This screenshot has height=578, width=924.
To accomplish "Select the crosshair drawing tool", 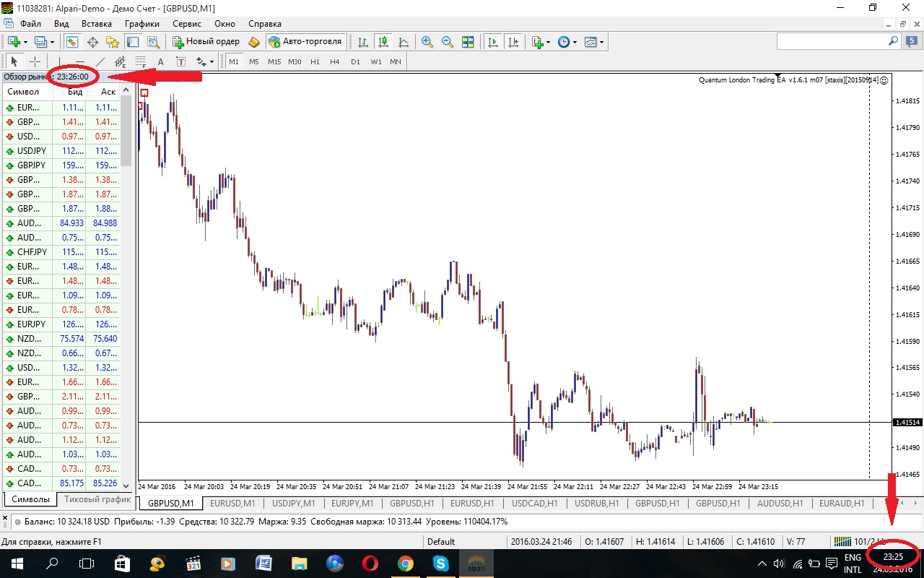I will coord(35,61).
